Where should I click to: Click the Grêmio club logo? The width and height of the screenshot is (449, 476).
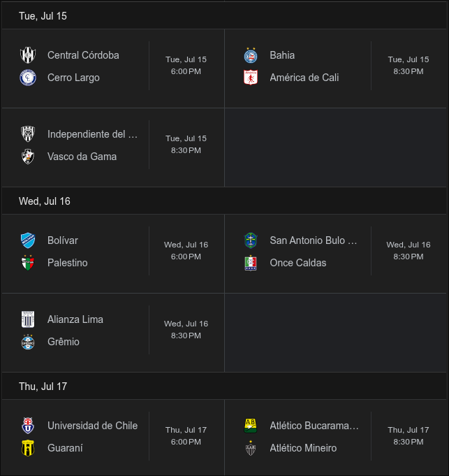click(28, 342)
